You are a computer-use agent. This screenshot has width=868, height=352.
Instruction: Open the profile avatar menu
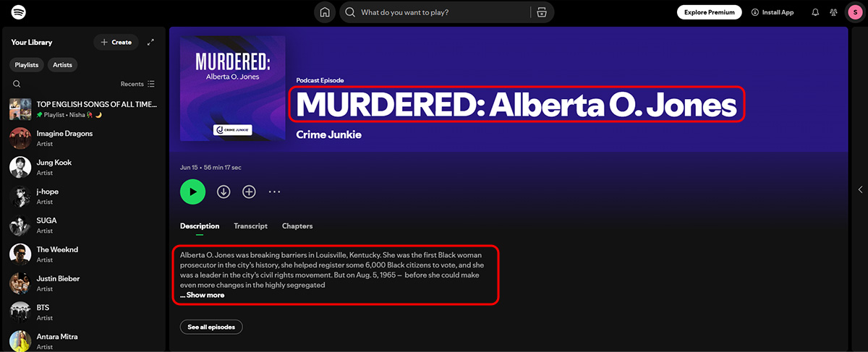click(x=854, y=12)
